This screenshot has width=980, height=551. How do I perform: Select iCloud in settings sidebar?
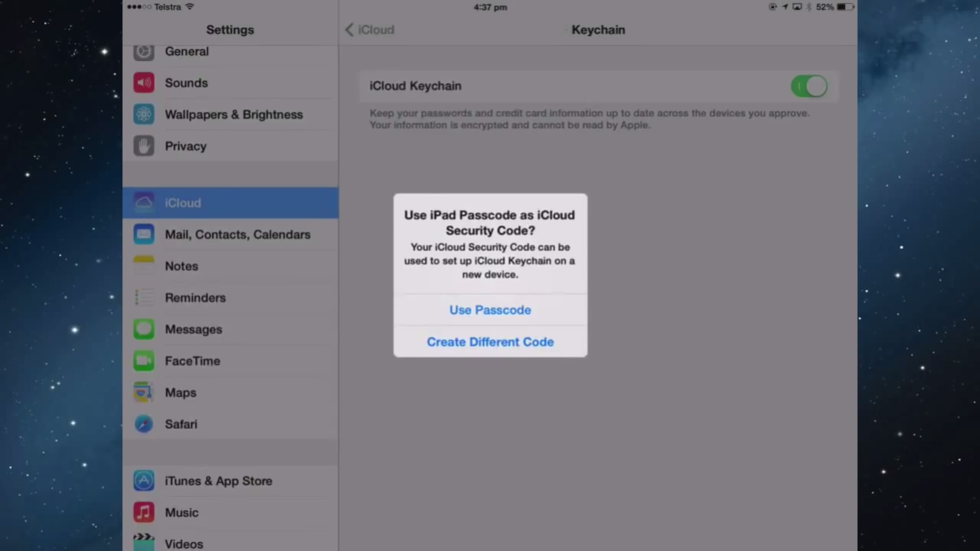(x=230, y=203)
